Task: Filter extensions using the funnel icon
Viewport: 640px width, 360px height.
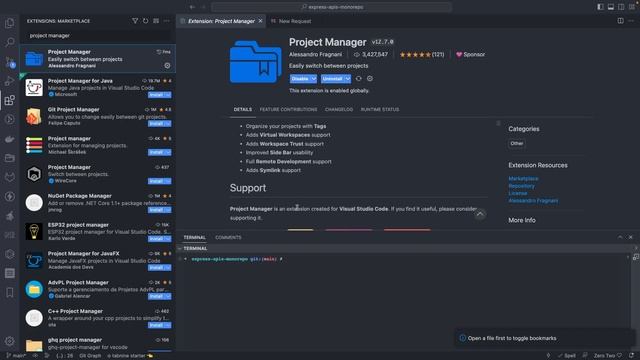Action: (x=135, y=21)
